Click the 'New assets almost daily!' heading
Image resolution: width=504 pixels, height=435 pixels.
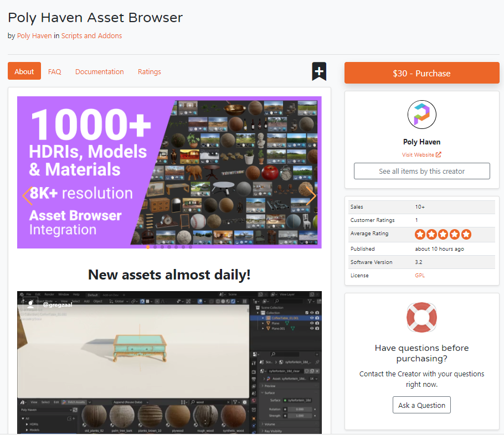(169, 275)
